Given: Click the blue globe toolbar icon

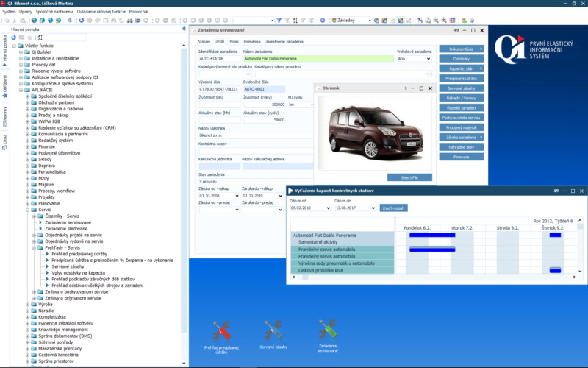Looking at the screenshot, I should point(323,21).
